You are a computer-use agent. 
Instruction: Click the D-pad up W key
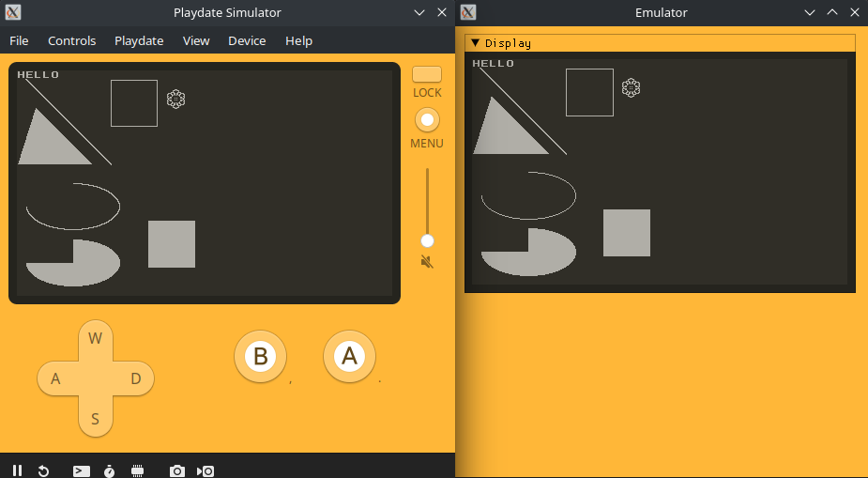[x=95, y=338]
